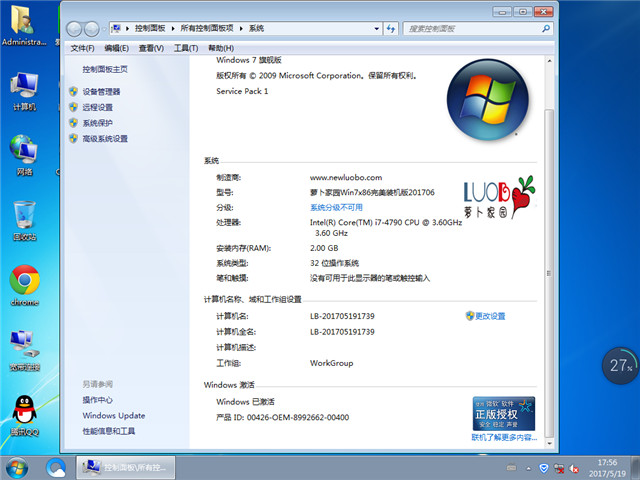Open the 计算机 desktop icon
This screenshot has height=480, width=640.
24,92
